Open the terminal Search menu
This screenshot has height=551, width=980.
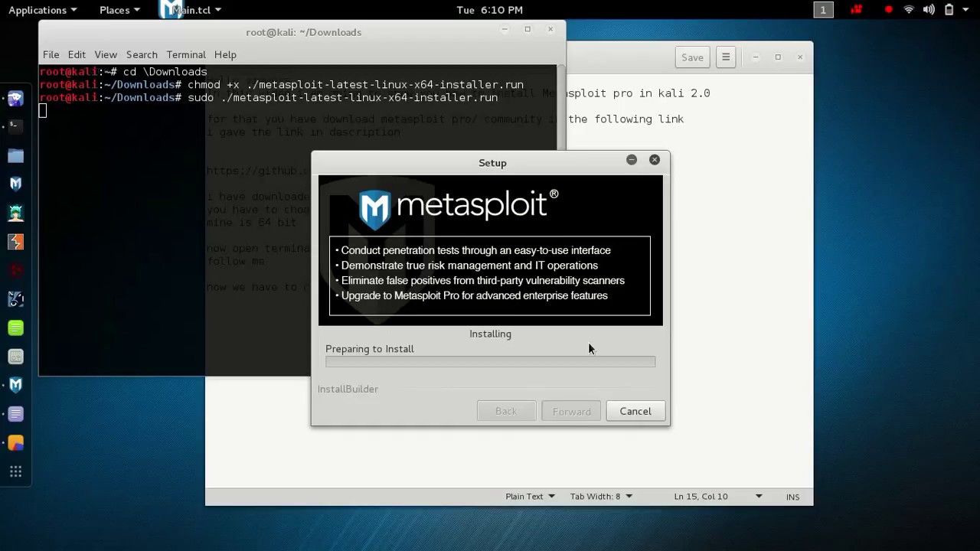(142, 54)
